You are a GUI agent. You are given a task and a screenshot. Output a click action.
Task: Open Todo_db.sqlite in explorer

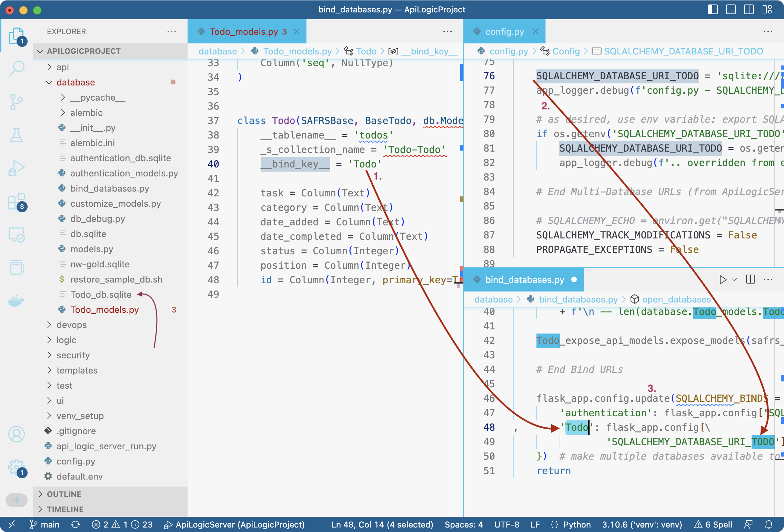coord(110,295)
